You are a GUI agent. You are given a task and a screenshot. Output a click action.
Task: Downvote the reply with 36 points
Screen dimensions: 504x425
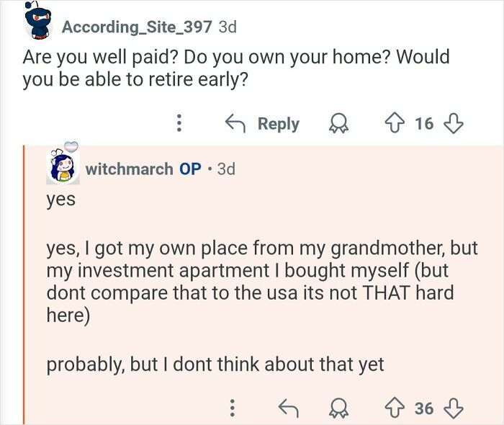[453, 408]
